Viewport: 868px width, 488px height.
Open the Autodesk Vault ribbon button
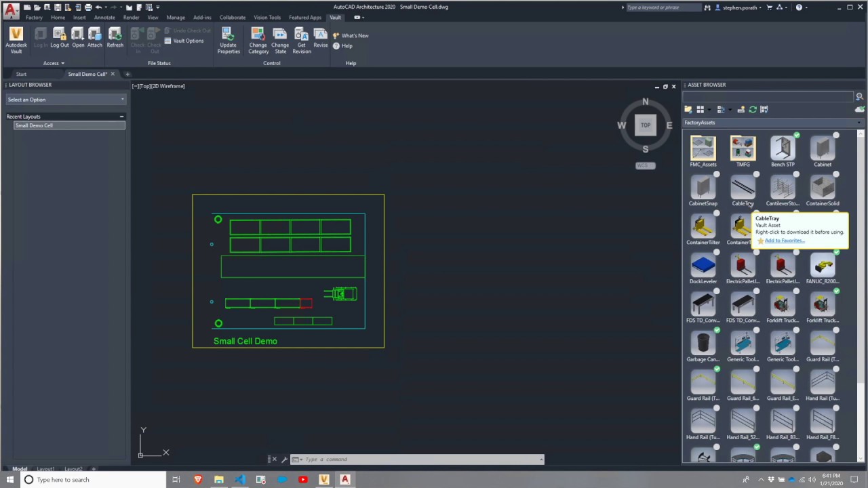pos(16,40)
